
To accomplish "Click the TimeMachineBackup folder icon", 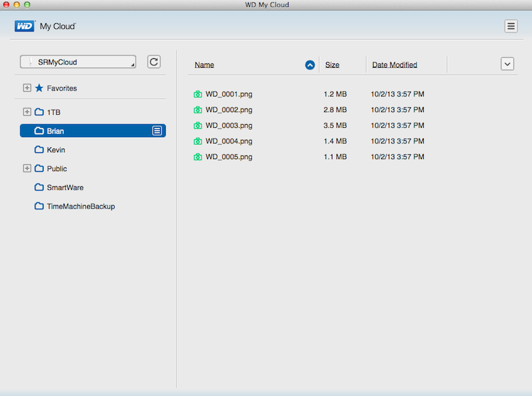I will click(x=39, y=206).
